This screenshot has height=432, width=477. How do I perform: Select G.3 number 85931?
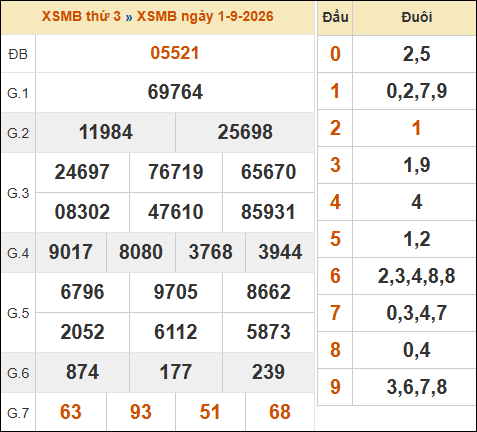tap(268, 212)
